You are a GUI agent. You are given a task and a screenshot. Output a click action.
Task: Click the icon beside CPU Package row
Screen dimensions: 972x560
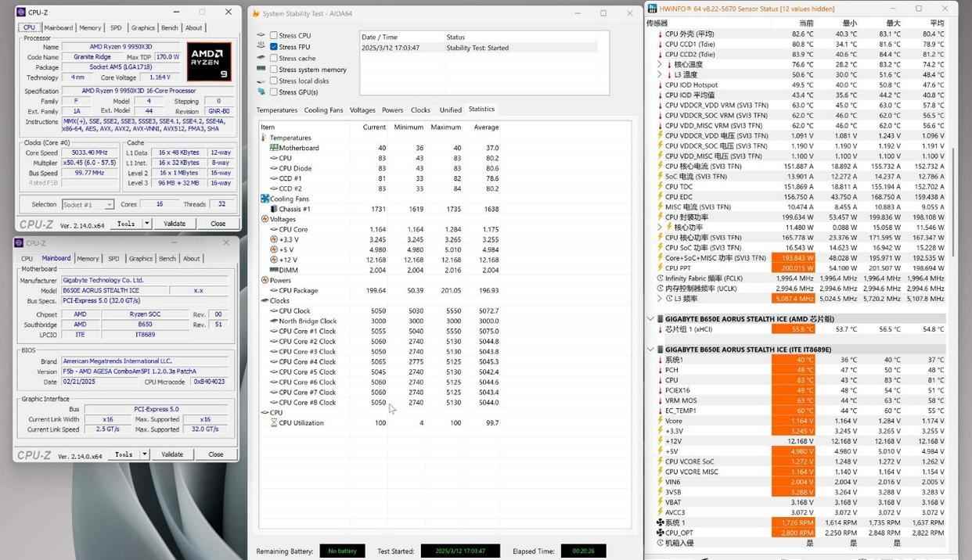tap(274, 290)
